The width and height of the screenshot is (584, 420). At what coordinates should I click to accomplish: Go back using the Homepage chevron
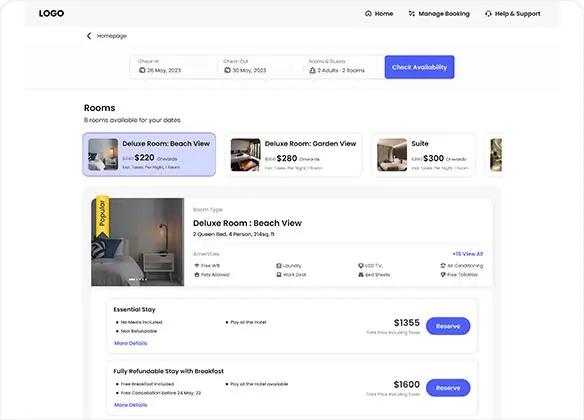point(89,36)
